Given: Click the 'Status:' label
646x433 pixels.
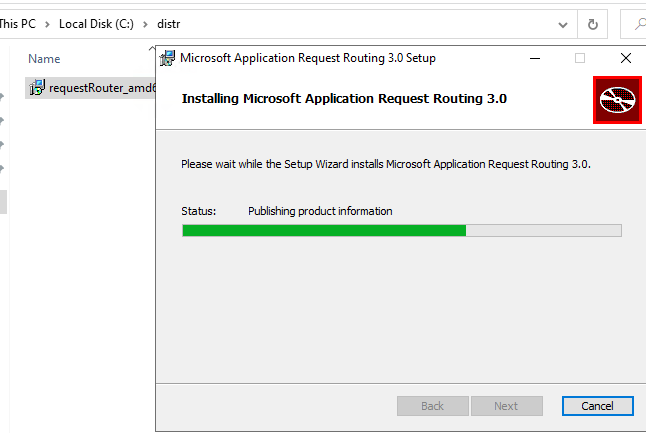Looking at the screenshot, I should click(199, 211).
